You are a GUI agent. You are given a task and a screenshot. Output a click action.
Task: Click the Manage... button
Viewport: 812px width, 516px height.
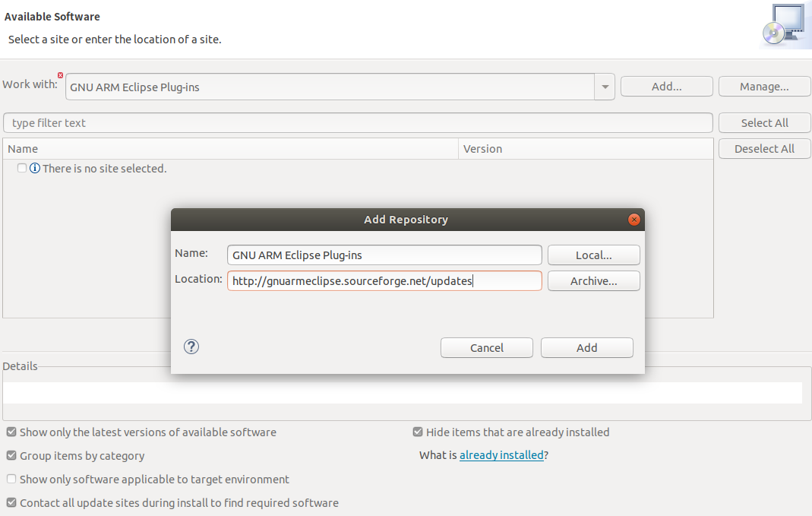tap(764, 87)
